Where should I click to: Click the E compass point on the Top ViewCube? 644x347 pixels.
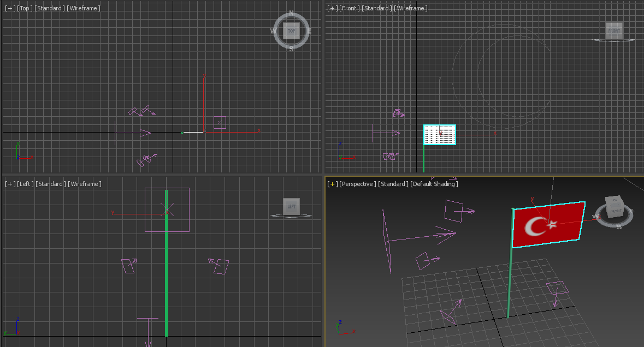click(x=309, y=31)
